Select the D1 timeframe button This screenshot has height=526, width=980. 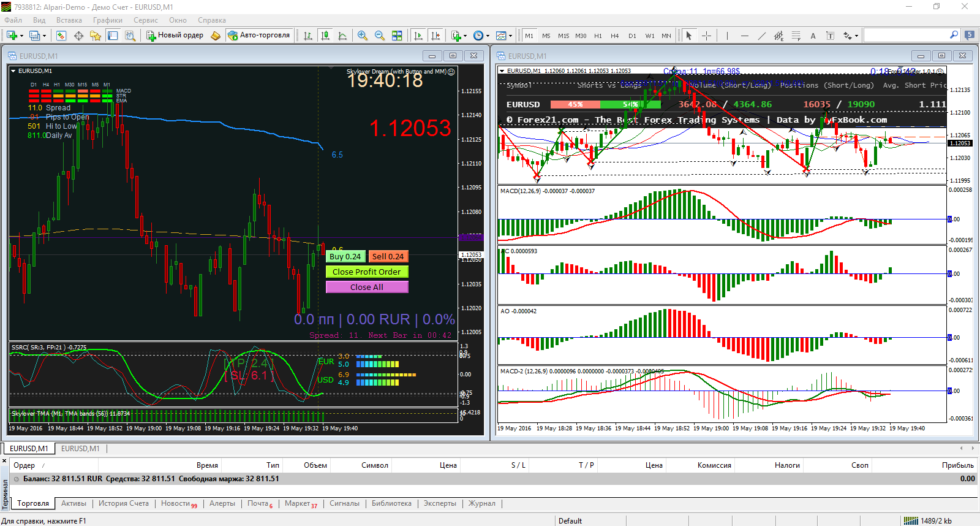(x=632, y=36)
